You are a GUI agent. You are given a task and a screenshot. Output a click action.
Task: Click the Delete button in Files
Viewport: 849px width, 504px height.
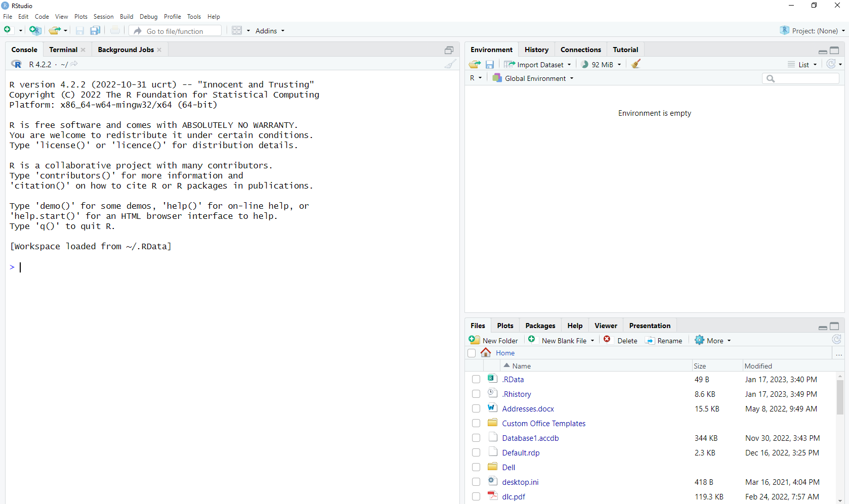(621, 340)
